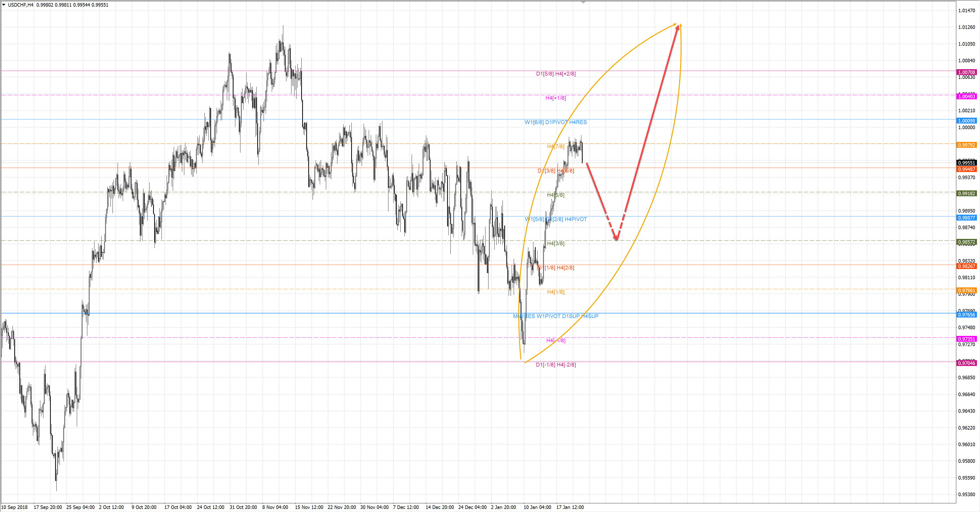Viewport: 980px width, 512px height.
Task: Select the black current price tag 0.99551
Action: tap(966, 163)
